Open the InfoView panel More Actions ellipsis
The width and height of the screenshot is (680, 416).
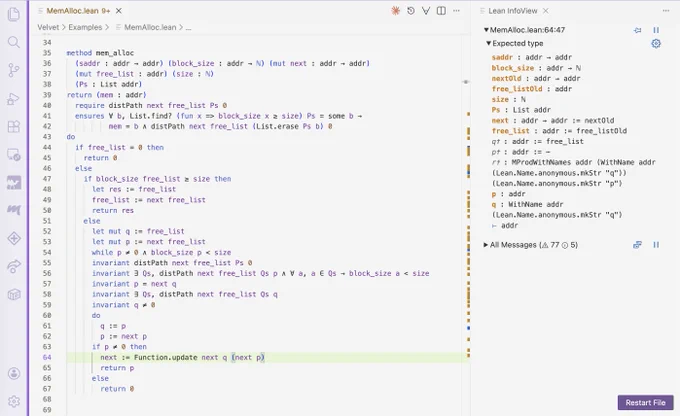point(666,11)
